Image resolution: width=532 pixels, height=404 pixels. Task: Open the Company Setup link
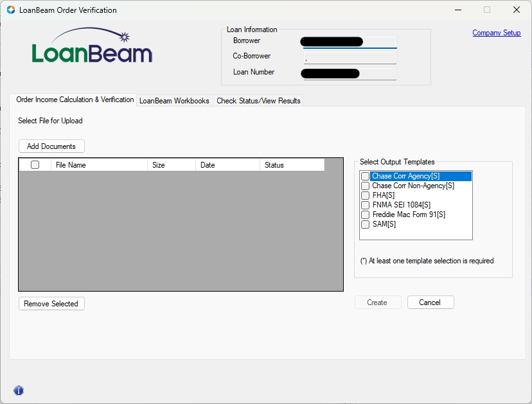tap(496, 33)
